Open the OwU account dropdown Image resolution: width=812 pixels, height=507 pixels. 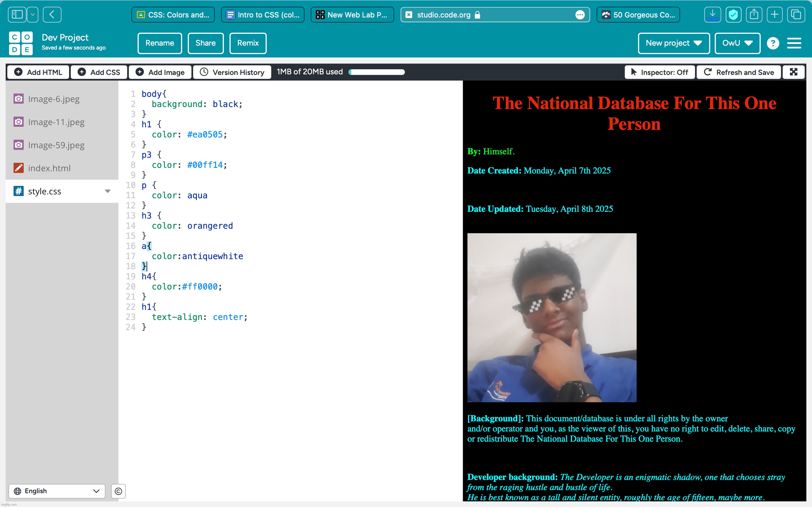737,43
